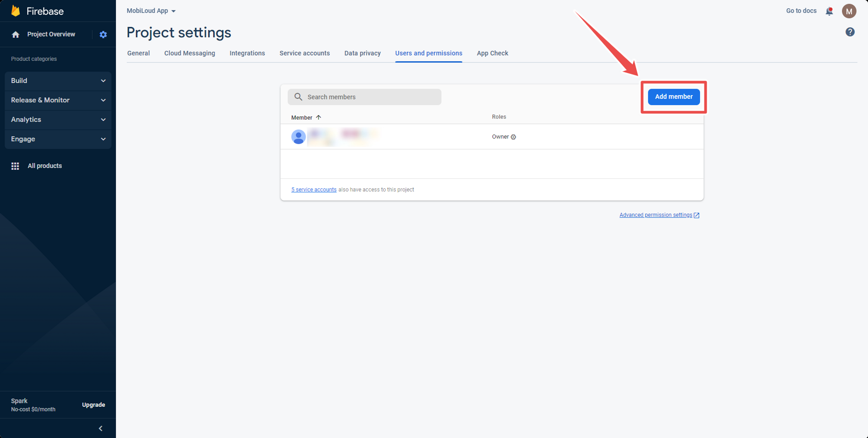Open notifications bell icon

(x=829, y=11)
